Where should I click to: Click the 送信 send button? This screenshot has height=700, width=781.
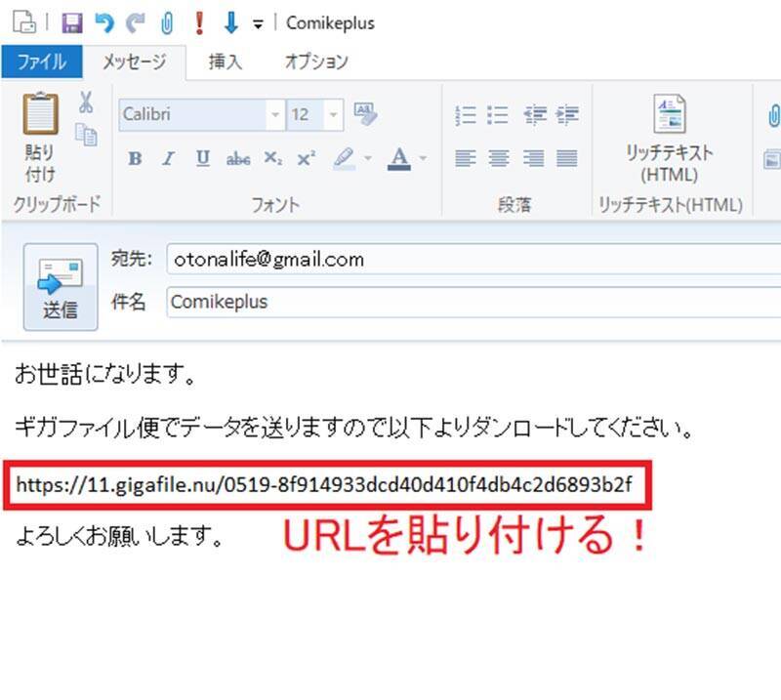pos(61,287)
